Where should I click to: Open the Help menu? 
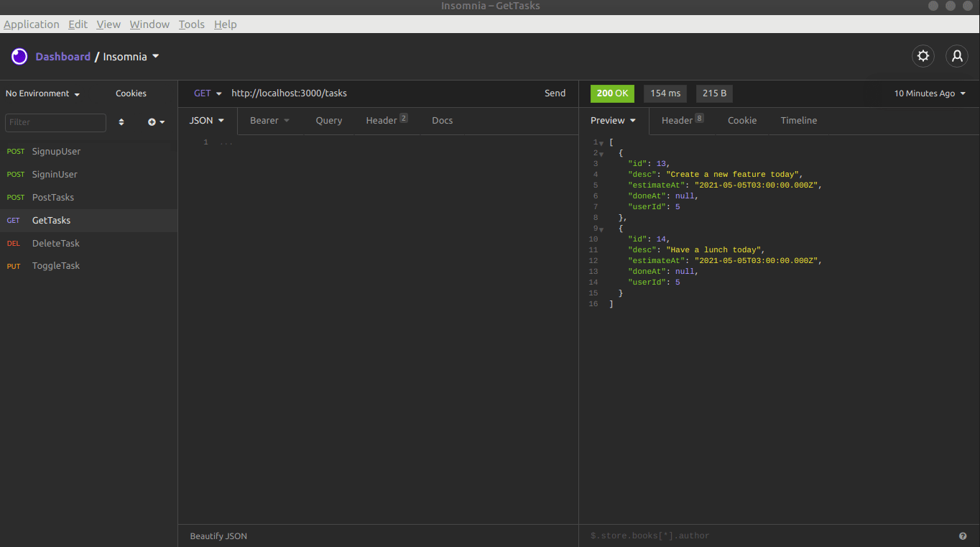[226, 24]
